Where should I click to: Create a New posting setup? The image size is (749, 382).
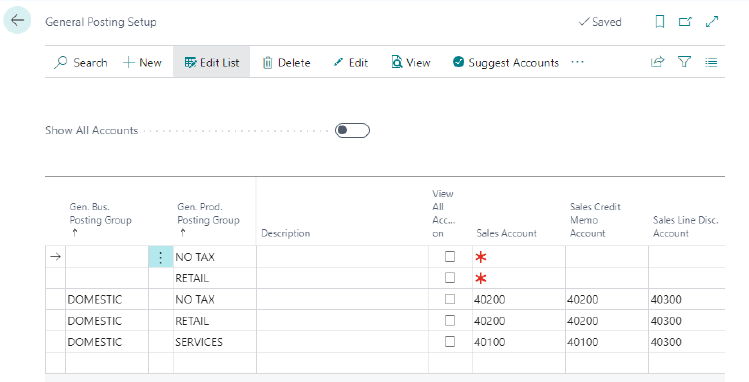pyautogui.click(x=142, y=63)
